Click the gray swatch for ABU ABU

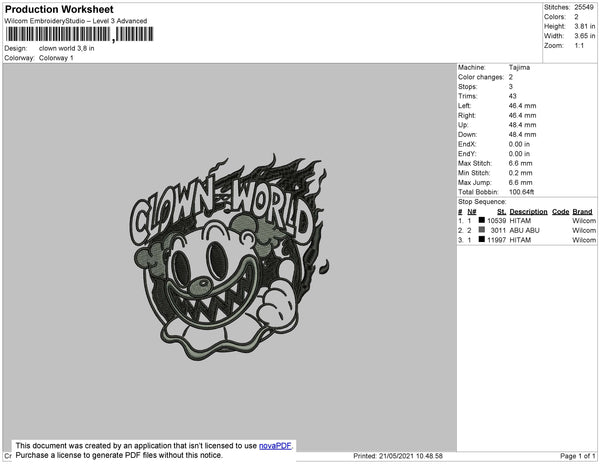[x=482, y=230]
